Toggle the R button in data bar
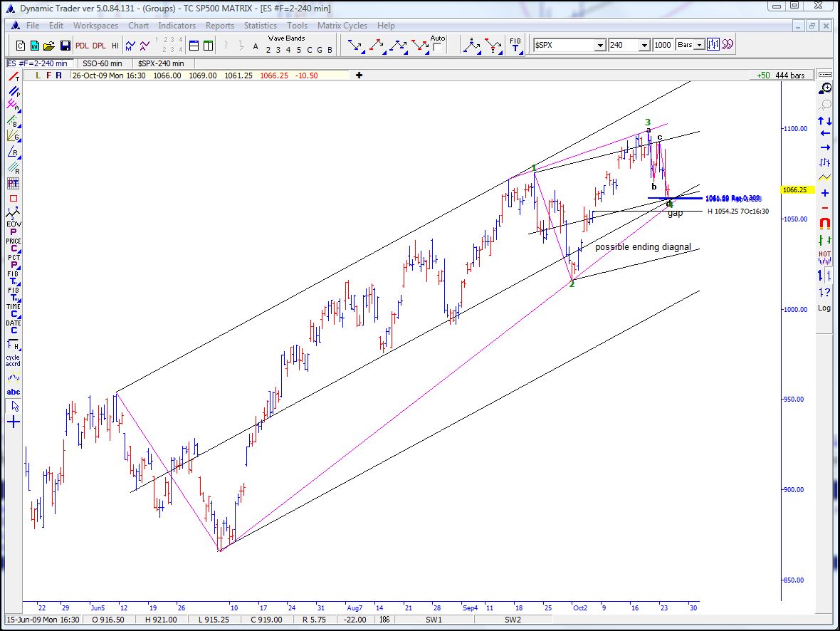This screenshot has width=840, height=631. tap(58, 75)
